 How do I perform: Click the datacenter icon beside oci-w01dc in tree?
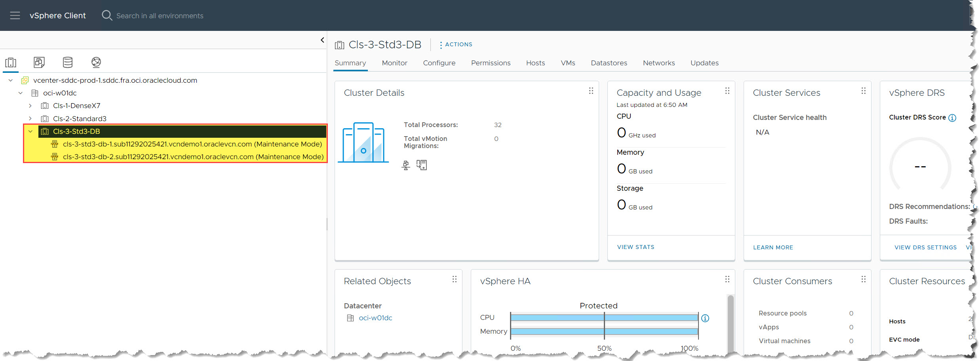[35, 93]
